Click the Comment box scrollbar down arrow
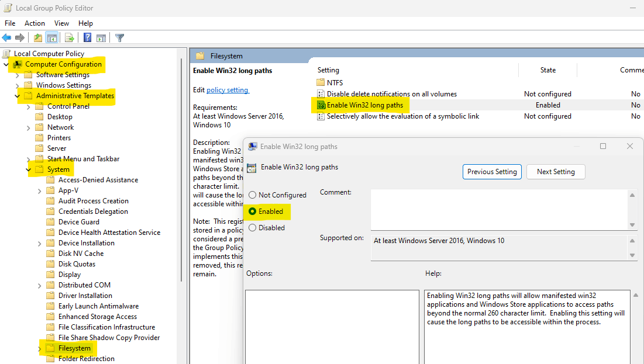 pyautogui.click(x=632, y=225)
